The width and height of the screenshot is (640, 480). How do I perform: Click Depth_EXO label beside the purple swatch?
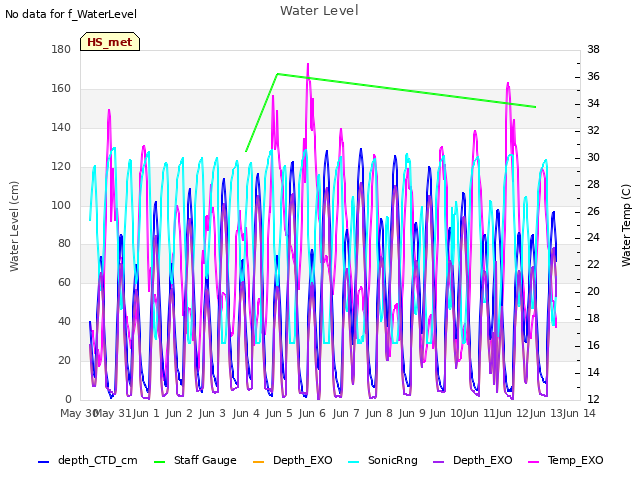pos(482,460)
